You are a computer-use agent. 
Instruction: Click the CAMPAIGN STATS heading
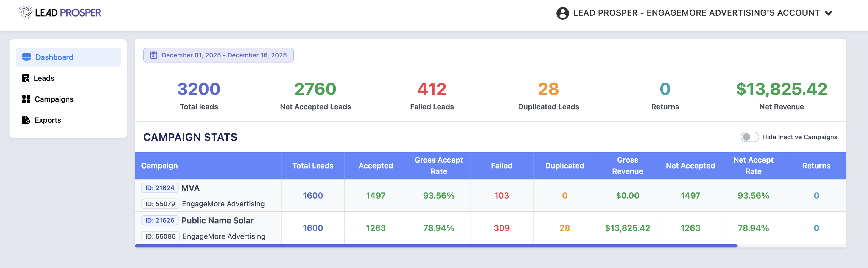(190, 137)
